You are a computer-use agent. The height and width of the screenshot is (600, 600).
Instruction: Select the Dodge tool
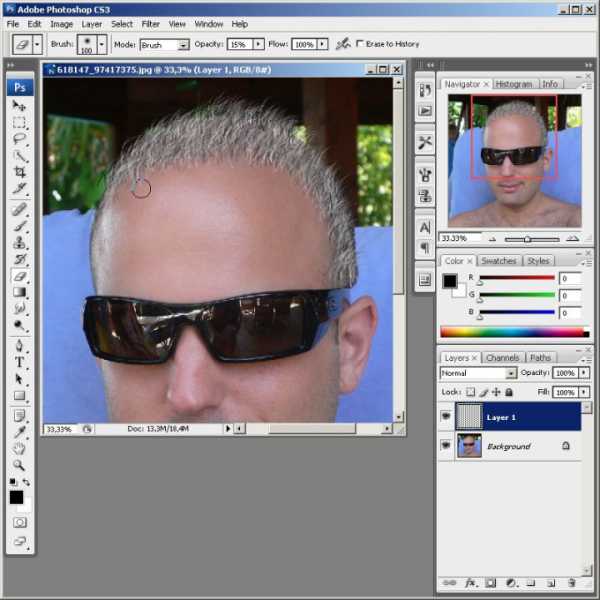click(x=19, y=325)
